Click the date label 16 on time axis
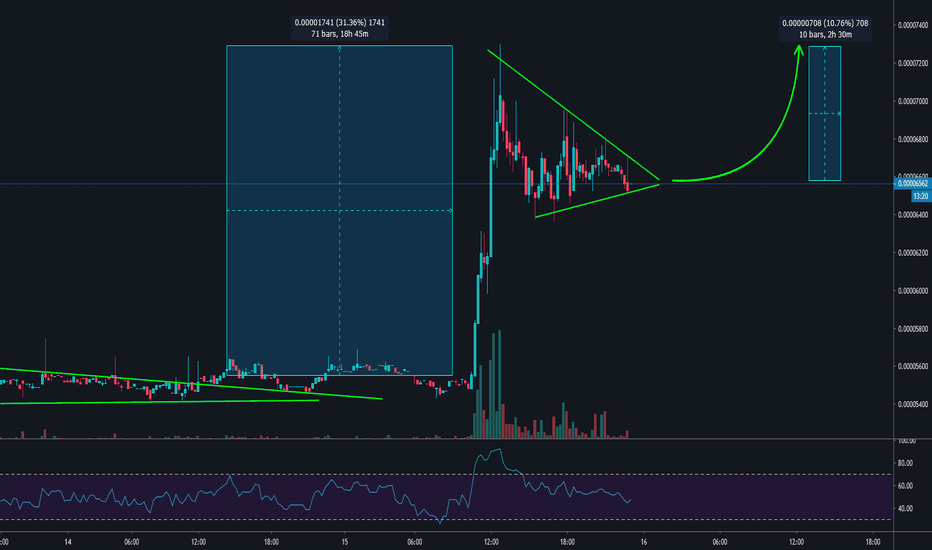The image size is (932, 550). click(x=644, y=542)
